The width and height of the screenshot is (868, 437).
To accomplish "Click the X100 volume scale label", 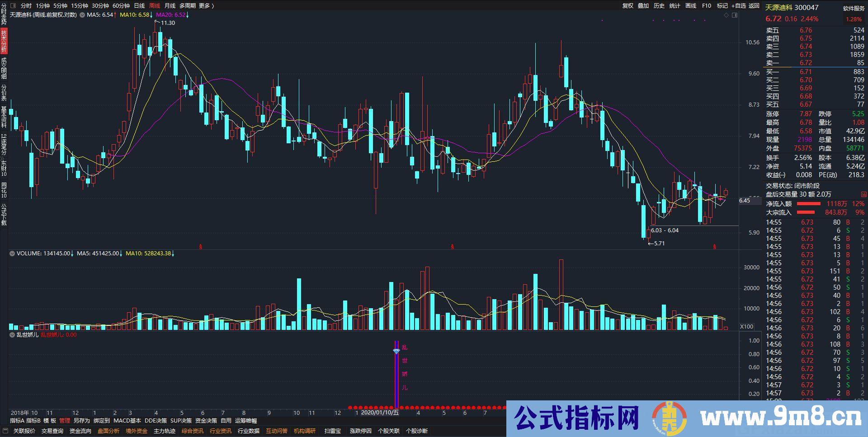I will tap(747, 326).
